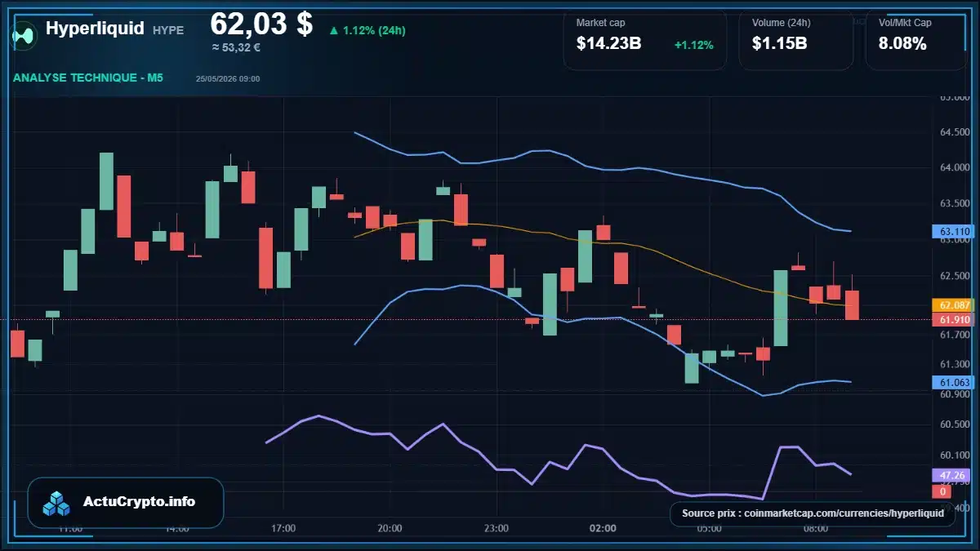This screenshot has height=551, width=980.
Task: Click the 63.500 price axis label
Action: coord(955,204)
